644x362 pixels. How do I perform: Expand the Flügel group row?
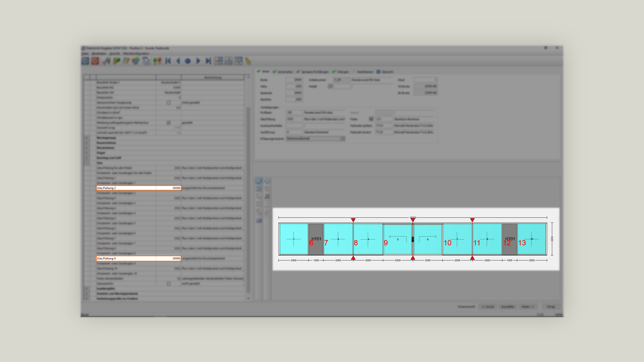coord(87,153)
